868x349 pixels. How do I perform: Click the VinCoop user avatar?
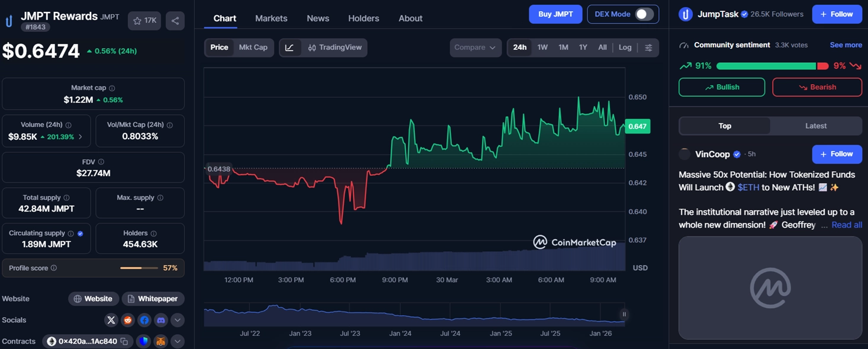pos(684,154)
